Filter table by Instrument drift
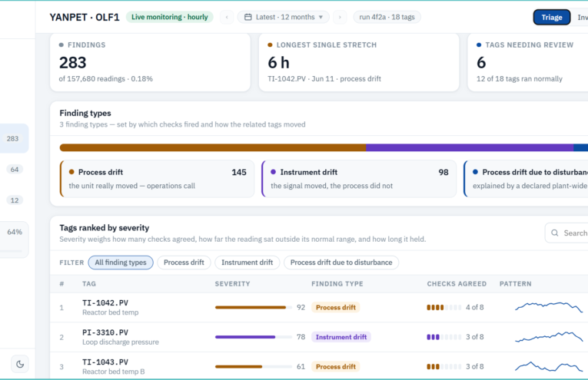 tap(247, 263)
